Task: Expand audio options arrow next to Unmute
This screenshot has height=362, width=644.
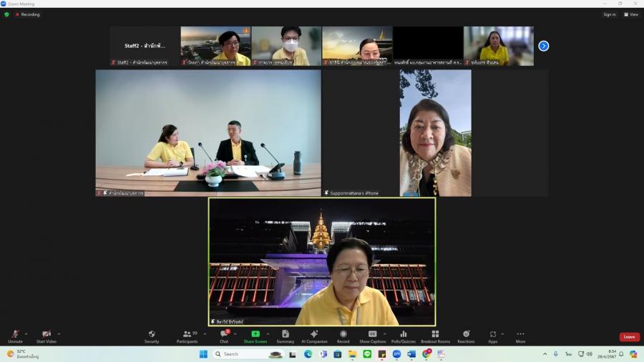Action: [x=26, y=333]
